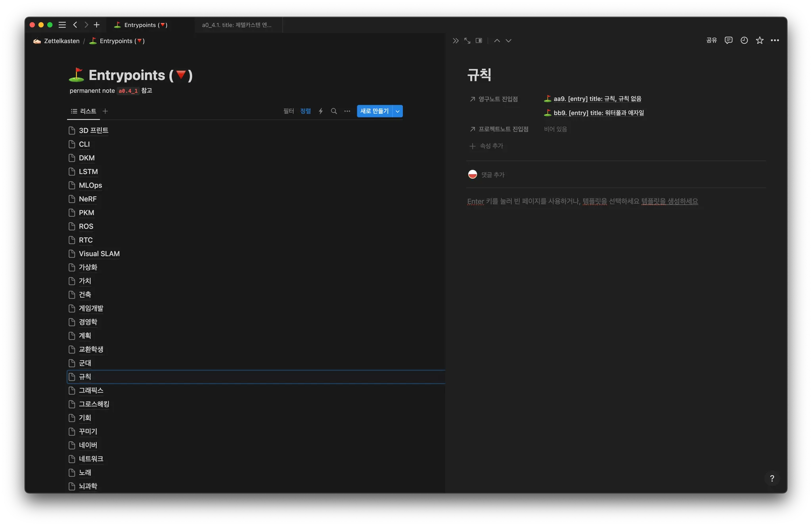812x526 pixels.
Task: Open the comments panel icon
Action: pos(728,40)
